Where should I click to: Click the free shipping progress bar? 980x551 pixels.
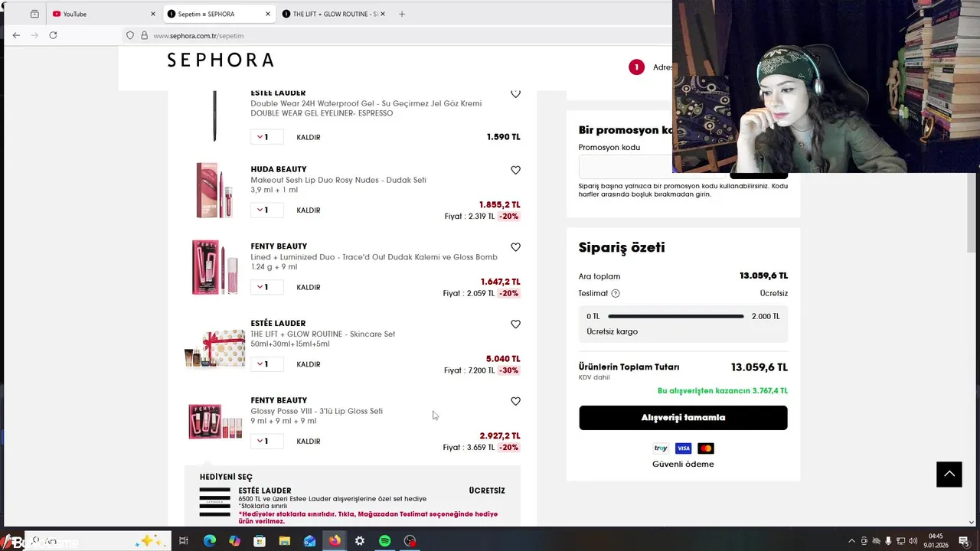tap(675, 316)
